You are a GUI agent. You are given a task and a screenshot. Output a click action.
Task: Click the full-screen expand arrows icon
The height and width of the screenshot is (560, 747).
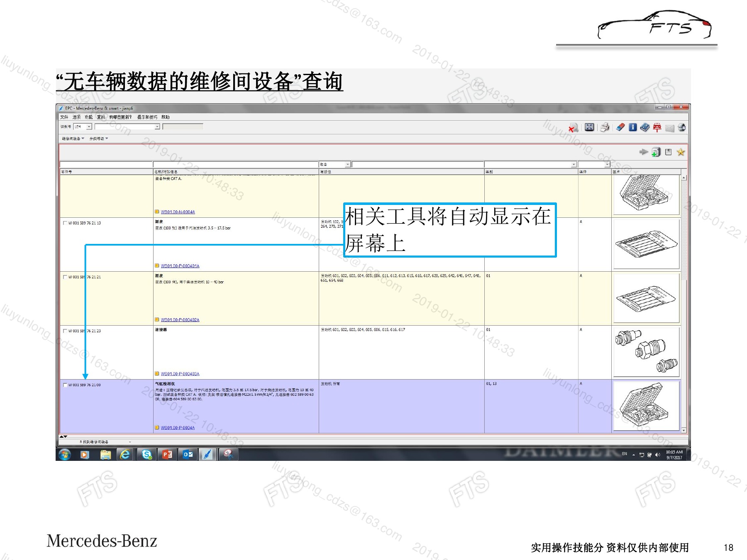pyautogui.click(x=589, y=127)
